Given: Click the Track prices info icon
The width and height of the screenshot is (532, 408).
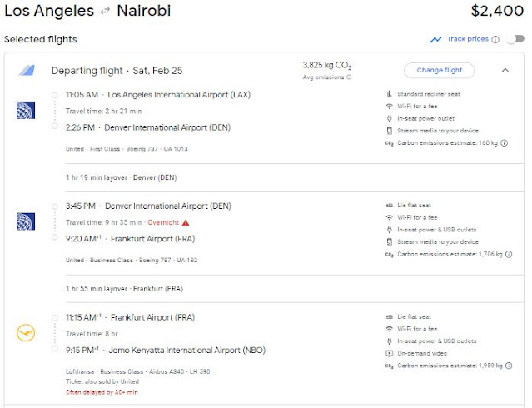Looking at the screenshot, I should [495, 39].
